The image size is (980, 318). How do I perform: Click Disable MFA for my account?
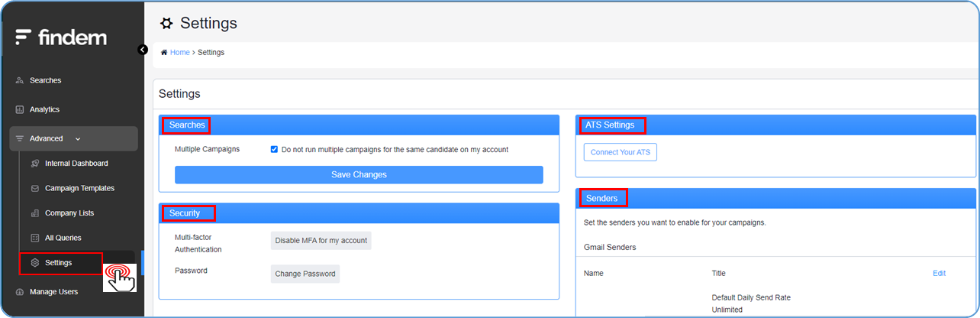point(321,240)
